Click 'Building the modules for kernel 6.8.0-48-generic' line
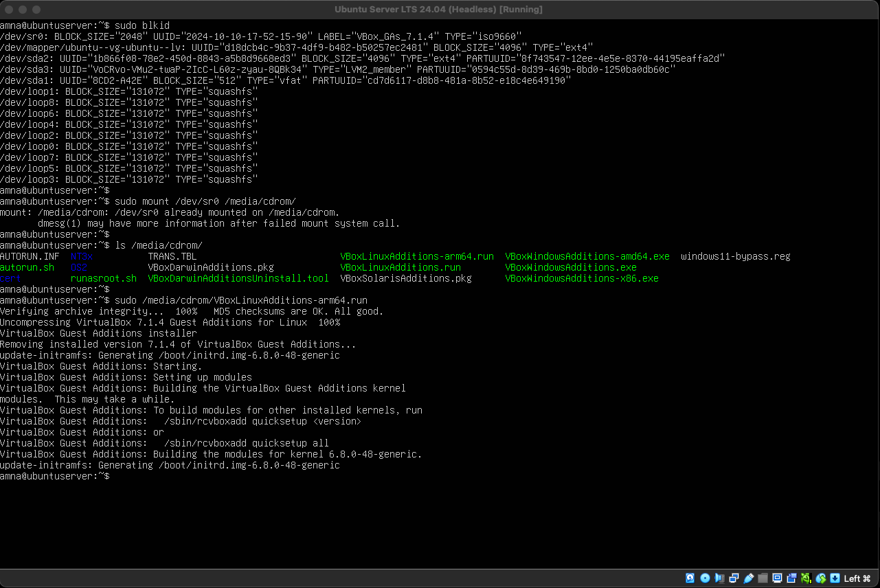 (x=211, y=454)
